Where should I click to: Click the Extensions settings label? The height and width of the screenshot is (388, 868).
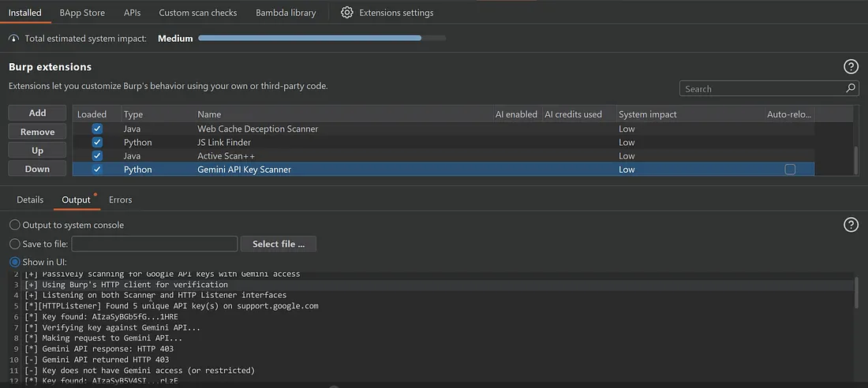coord(396,12)
